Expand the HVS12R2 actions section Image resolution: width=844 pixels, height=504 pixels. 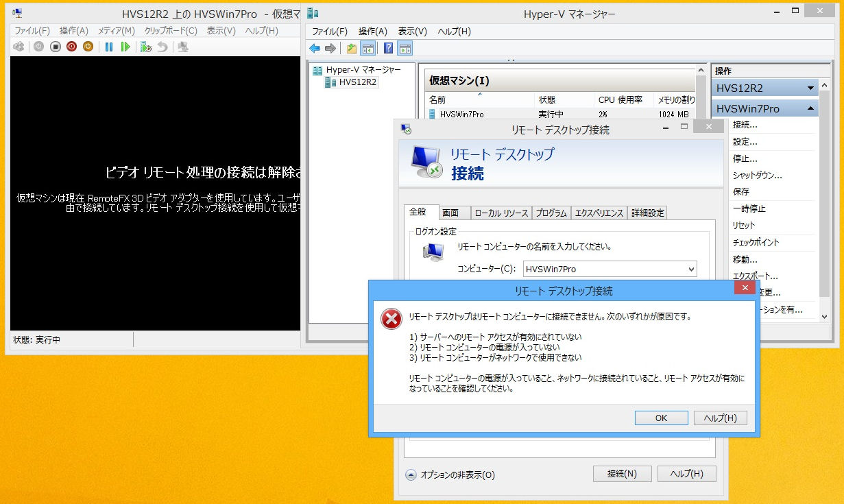811,88
